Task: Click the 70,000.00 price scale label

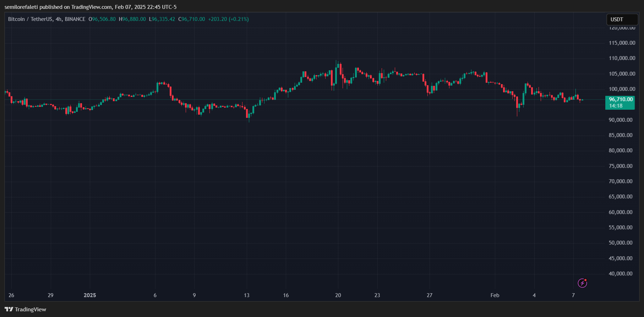Action: pos(621,181)
